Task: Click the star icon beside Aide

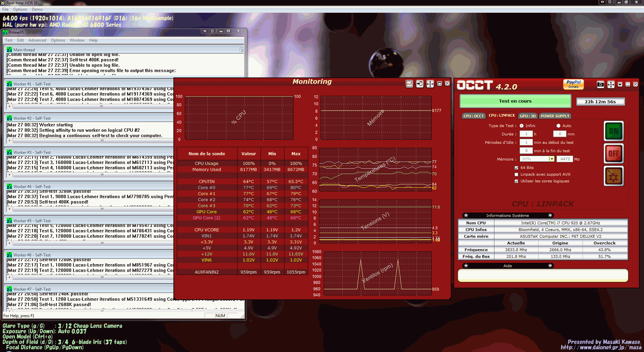Action: coord(466,266)
